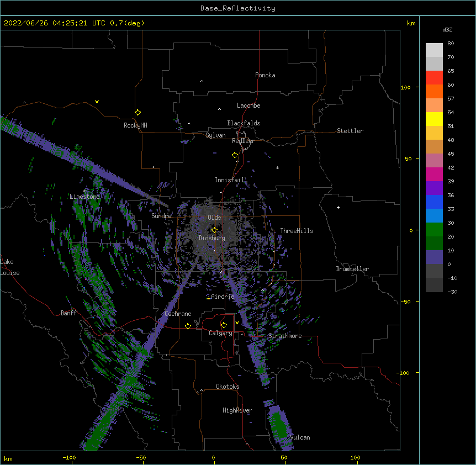Click the Strathmore label
Viewport: 476px width, 465px height.
click(285, 336)
